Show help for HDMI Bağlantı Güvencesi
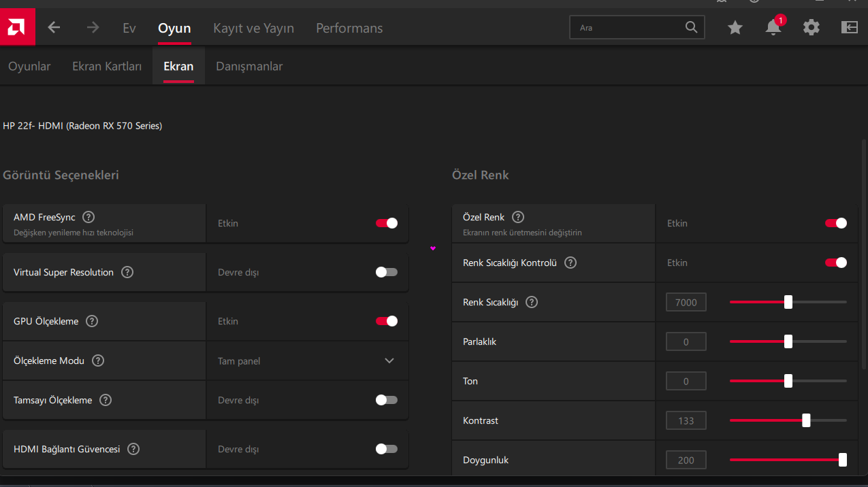Image resolution: width=868 pixels, height=487 pixels. tap(133, 449)
